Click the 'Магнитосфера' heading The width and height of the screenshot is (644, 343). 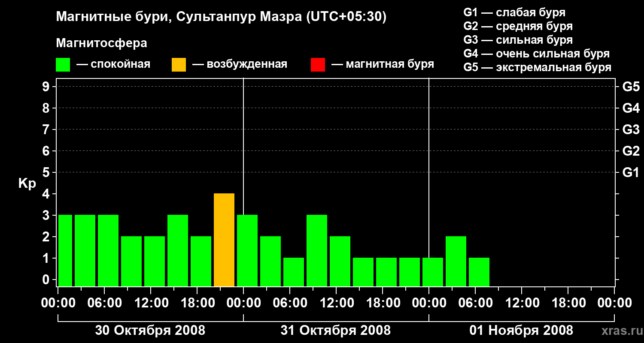[101, 43]
